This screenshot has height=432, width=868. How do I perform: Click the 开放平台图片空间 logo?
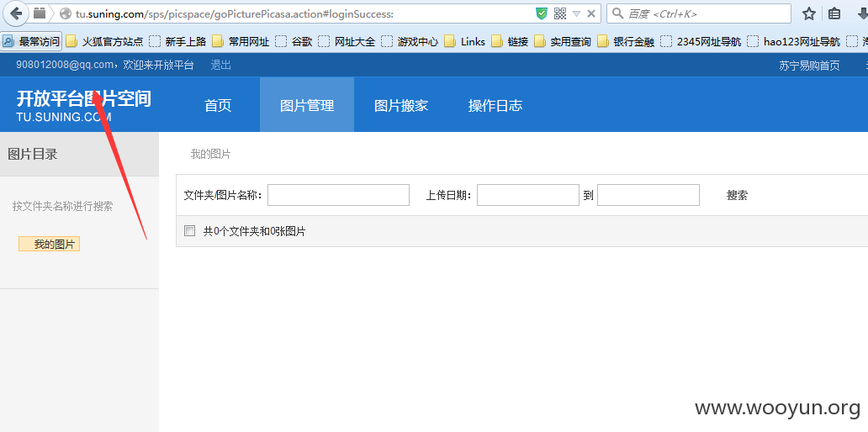pos(83,105)
